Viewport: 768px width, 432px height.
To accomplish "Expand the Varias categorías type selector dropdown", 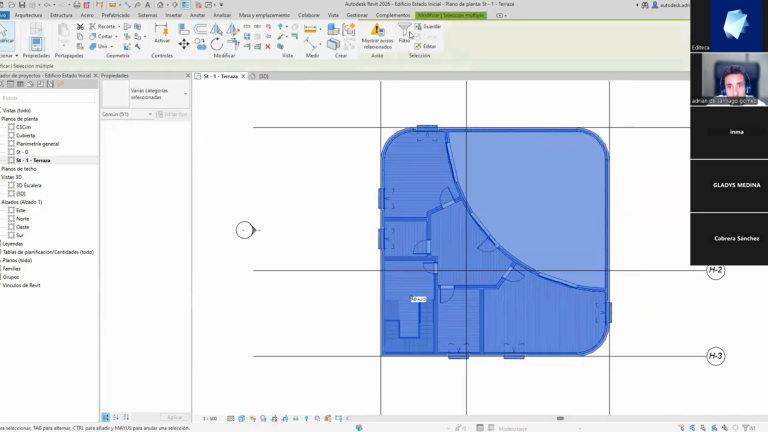I will click(x=159, y=94).
